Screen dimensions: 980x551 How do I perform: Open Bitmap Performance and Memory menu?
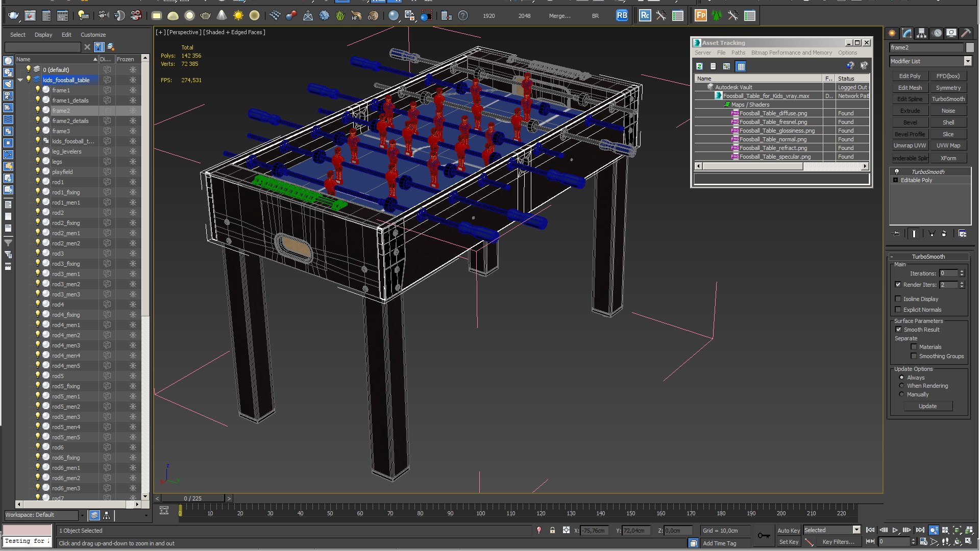tap(791, 53)
